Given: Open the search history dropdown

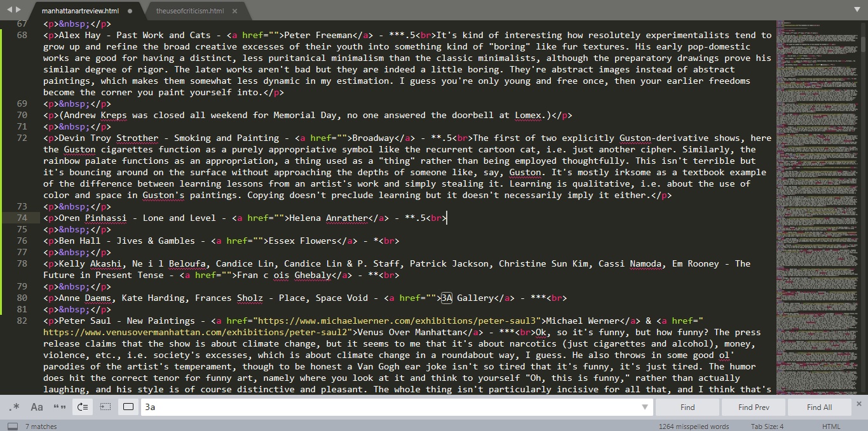Looking at the screenshot, I should point(646,406).
